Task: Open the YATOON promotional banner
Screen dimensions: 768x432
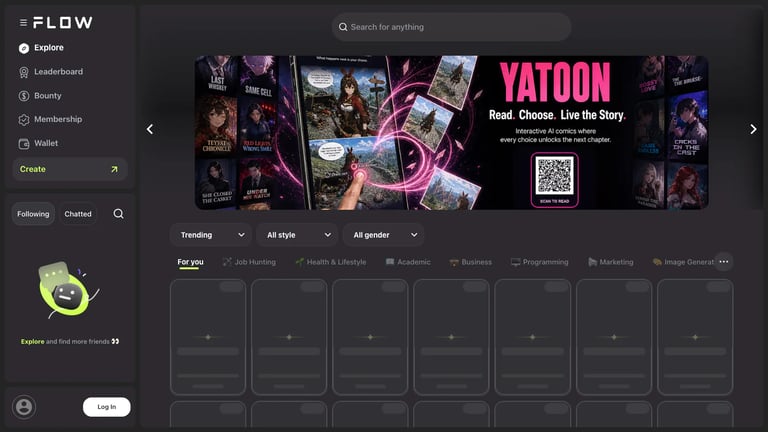Action: pyautogui.click(x=452, y=133)
